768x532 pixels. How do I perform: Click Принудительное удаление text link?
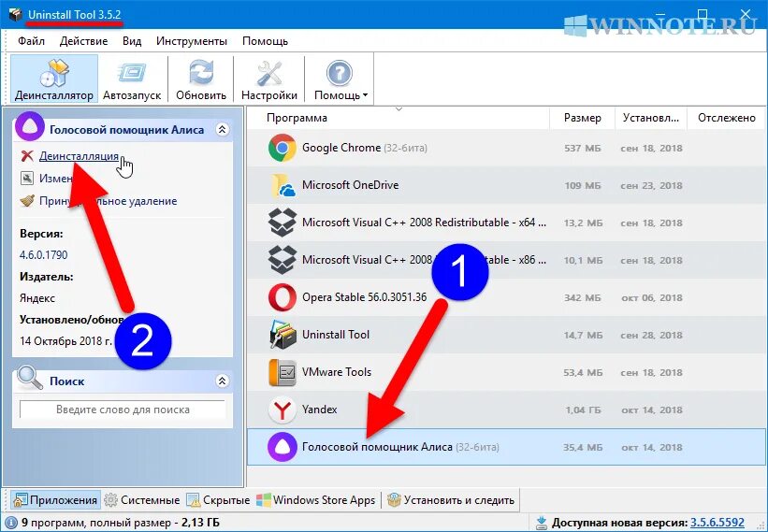pos(109,201)
